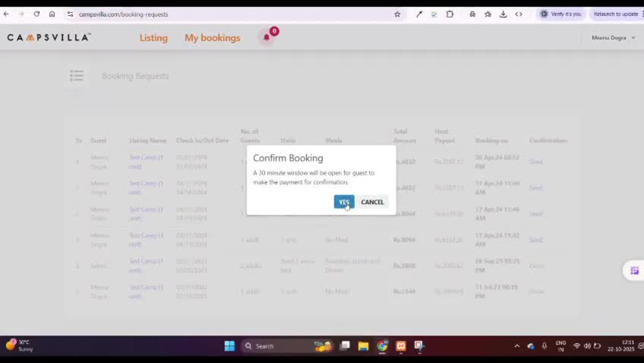
Task: Go forward in browser history
Action: (21, 14)
